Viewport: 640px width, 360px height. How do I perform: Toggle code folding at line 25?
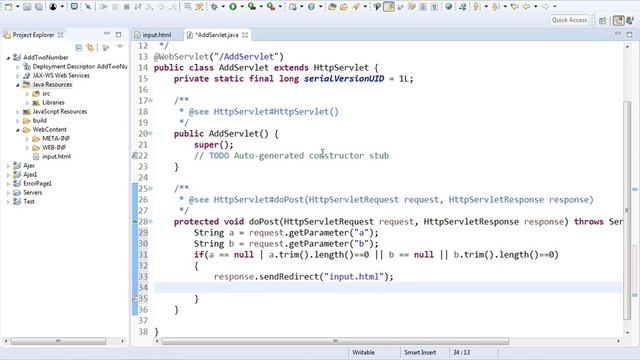coord(151,188)
